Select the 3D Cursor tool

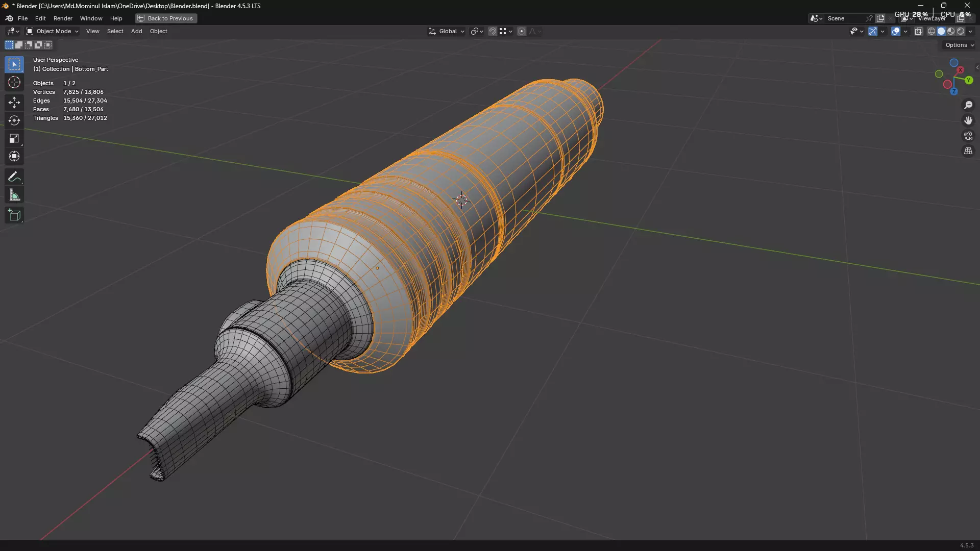(14, 83)
